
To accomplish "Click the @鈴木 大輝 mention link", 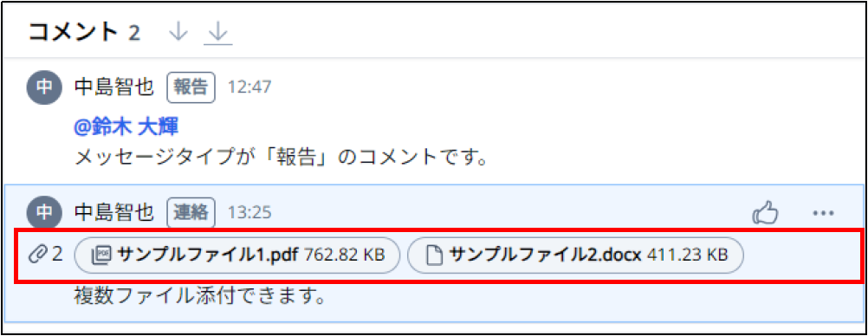I will (126, 127).
